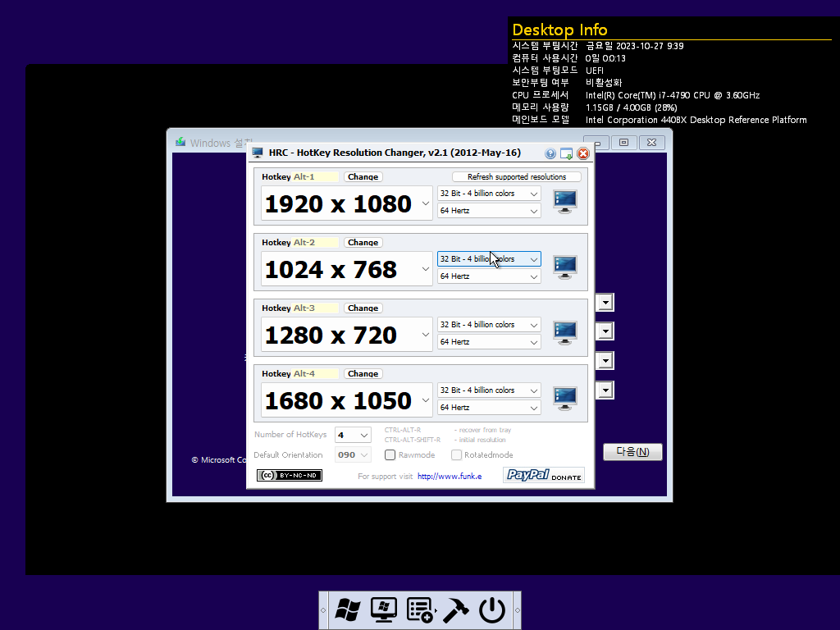Close the HRC window via red X
The width and height of the screenshot is (840, 630).
[583, 153]
